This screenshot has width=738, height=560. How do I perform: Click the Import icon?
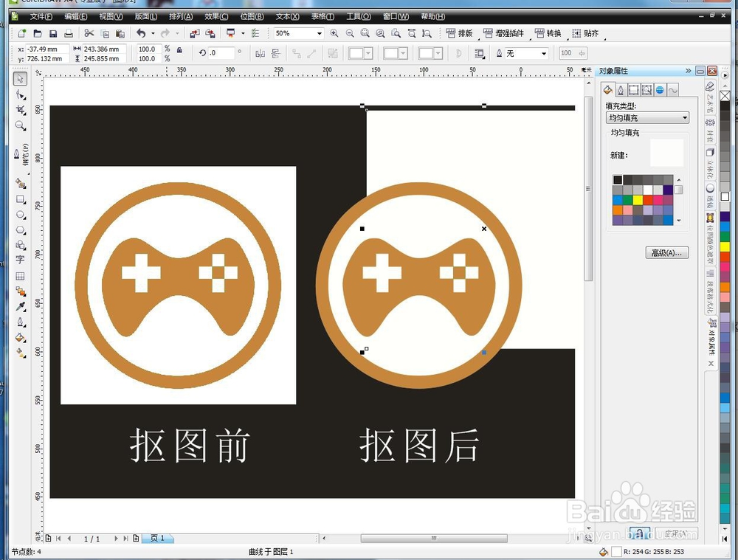(x=194, y=33)
